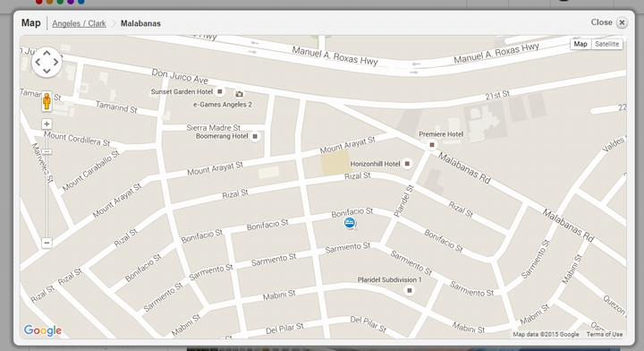
Task: Open the Angeles / Clark breadcrumb link
Action: pos(79,23)
